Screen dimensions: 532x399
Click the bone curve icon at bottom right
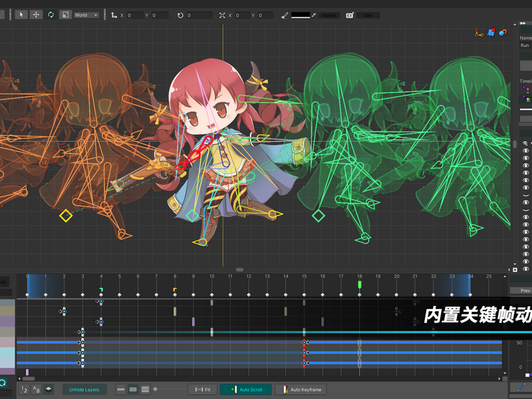coord(521,387)
